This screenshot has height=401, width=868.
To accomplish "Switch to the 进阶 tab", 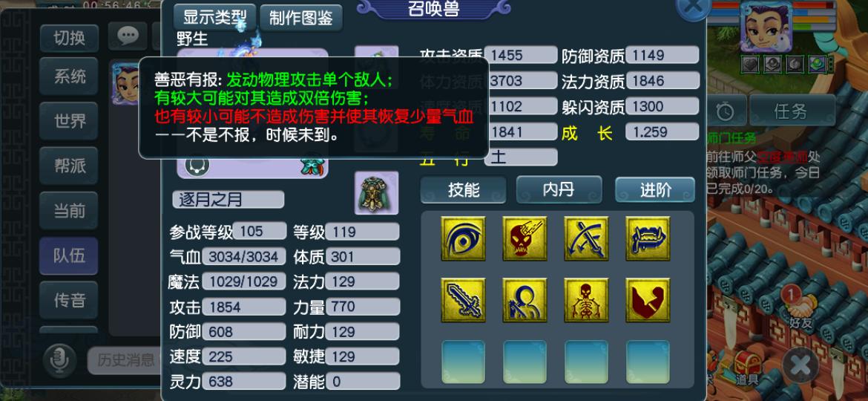I will (x=655, y=190).
